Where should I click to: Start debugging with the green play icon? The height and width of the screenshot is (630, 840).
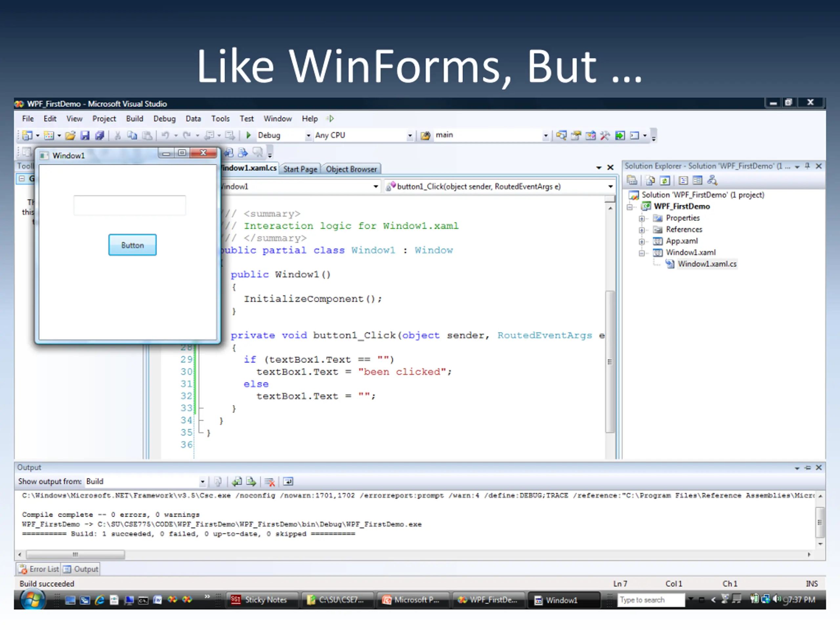248,135
